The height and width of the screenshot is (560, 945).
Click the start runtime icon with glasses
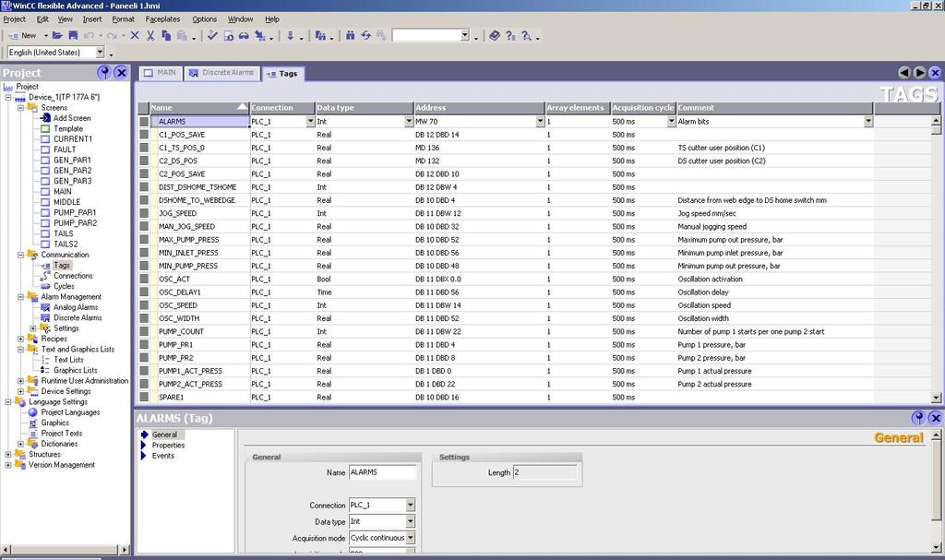[x=244, y=36]
